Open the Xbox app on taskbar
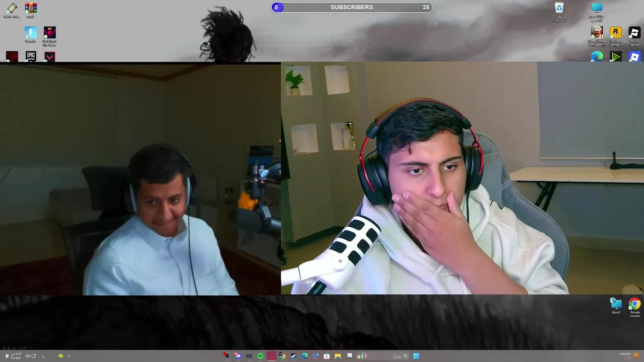644x362 pixels. pyautogui.click(x=249, y=356)
